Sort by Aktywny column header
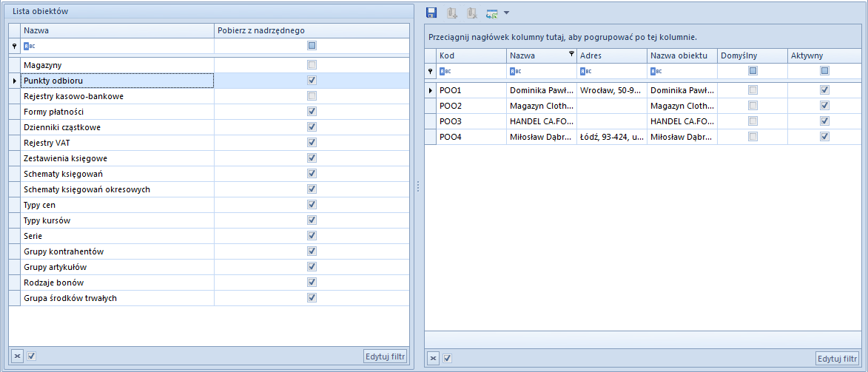Image resolution: width=868 pixels, height=372 pixels. (x=824, y=55)
